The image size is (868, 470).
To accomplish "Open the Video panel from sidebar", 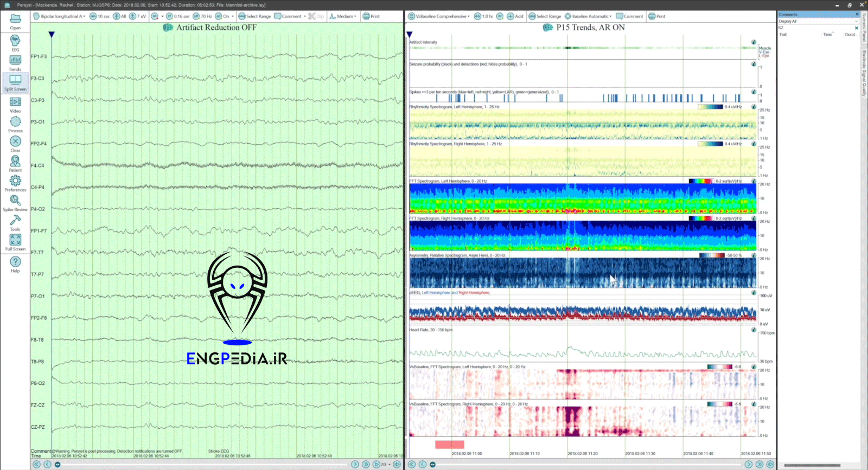I will pyautogui.click(x=15, y=105).
